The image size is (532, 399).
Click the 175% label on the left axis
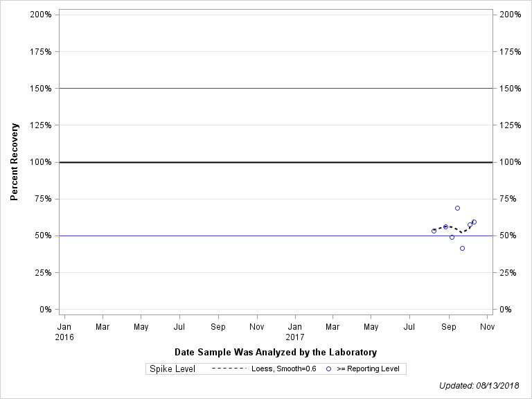(41, 51)
